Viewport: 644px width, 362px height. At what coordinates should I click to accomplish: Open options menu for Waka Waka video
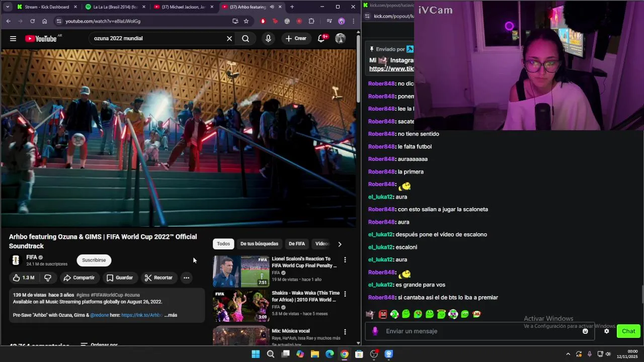[345, 294]
